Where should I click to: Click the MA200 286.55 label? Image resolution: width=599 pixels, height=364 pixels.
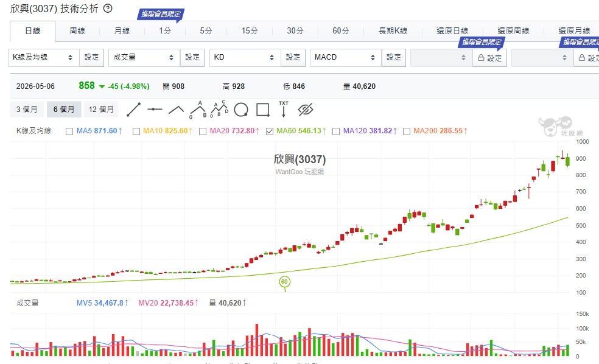(441, 131)
